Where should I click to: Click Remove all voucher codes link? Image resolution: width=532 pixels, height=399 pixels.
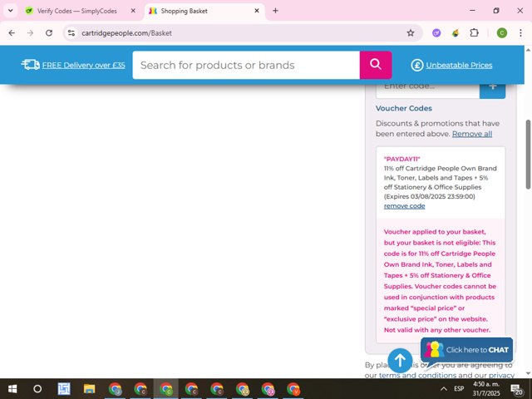point(472,134)
